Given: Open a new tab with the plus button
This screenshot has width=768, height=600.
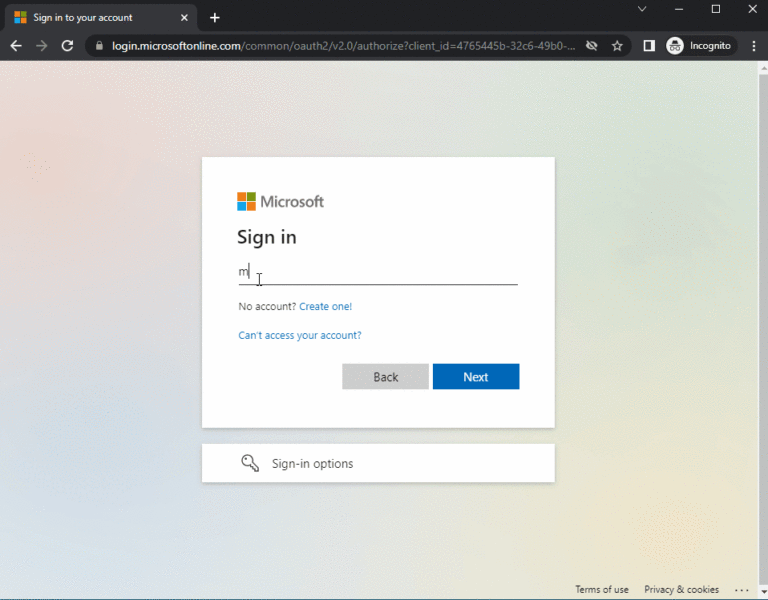Looking at the screenshot, I should (x=215, y=17).
